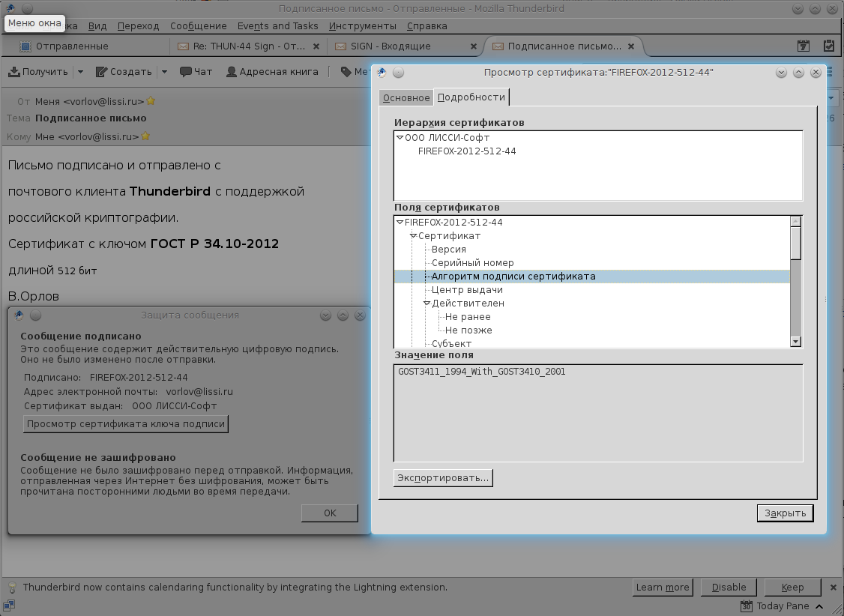Collapse the ООО ЛИССИ-Софт hierarchy node
Viewport: 844px width, 616px height.
click(400, 138)
